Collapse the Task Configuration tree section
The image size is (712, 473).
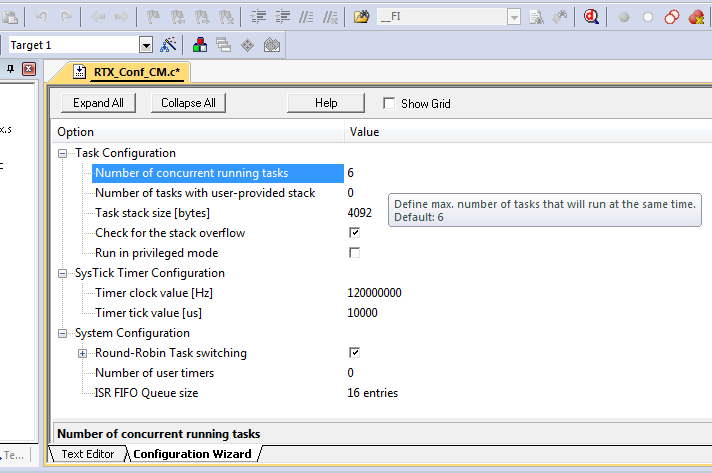coord(63,153)
